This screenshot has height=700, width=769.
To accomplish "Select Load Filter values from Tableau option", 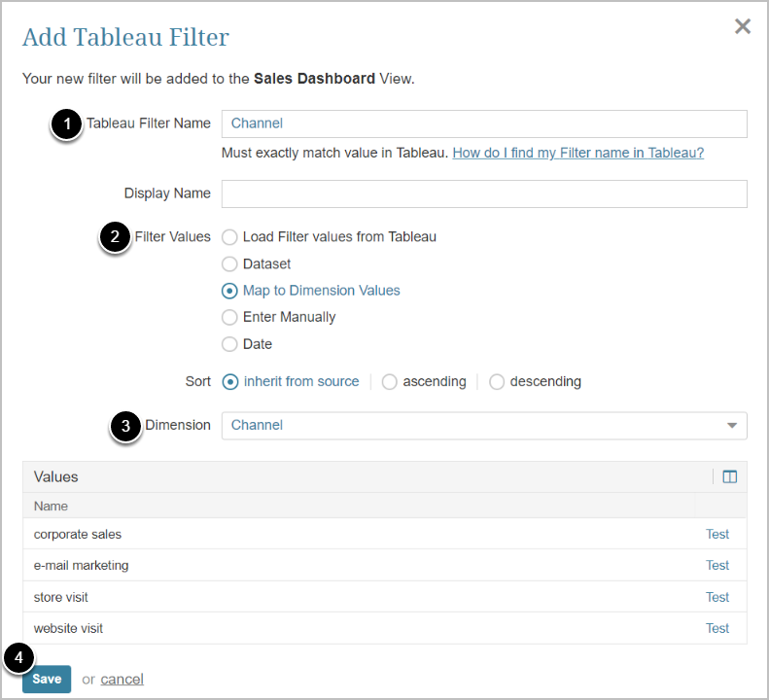I will [229, 236].
